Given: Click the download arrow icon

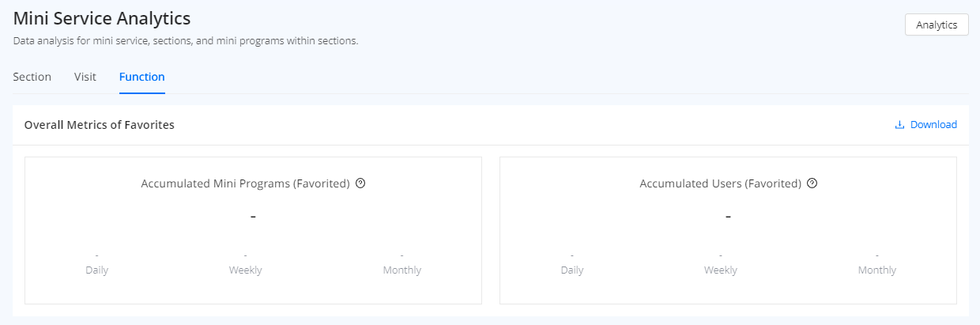Looking at the screenshot, I should coord(899,125).
